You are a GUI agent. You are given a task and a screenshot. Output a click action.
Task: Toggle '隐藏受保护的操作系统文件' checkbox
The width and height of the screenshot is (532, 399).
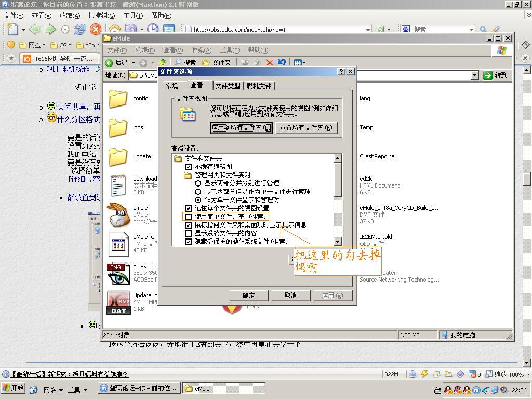(x=188, y=242)
